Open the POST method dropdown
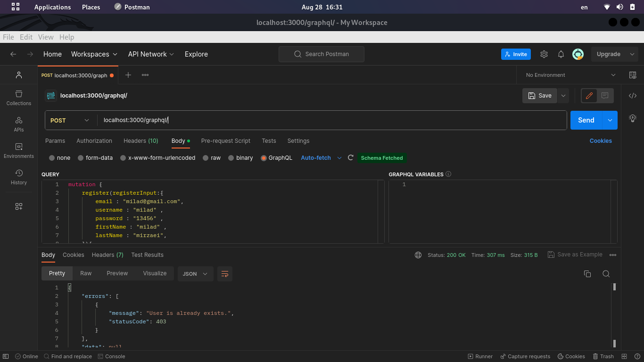Viewport: 644px width, 362px height. pyautogui.click(x=70, y=120)
